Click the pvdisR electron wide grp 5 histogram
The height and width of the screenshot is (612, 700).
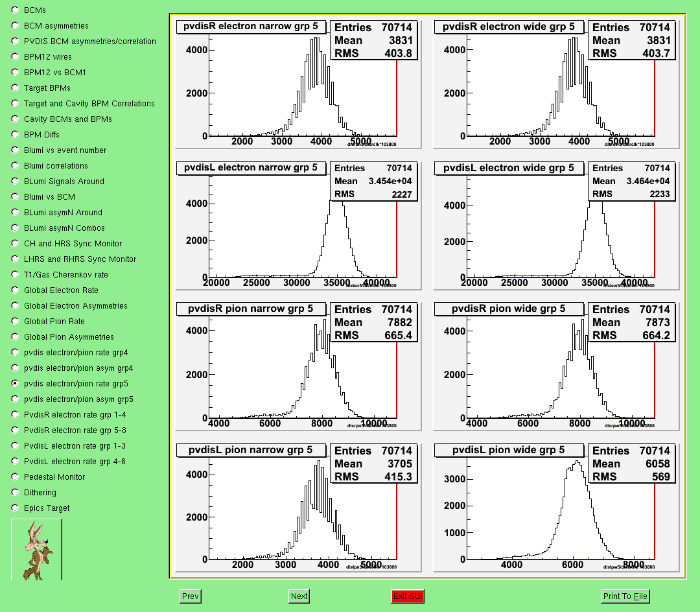(x=556, y=85)
